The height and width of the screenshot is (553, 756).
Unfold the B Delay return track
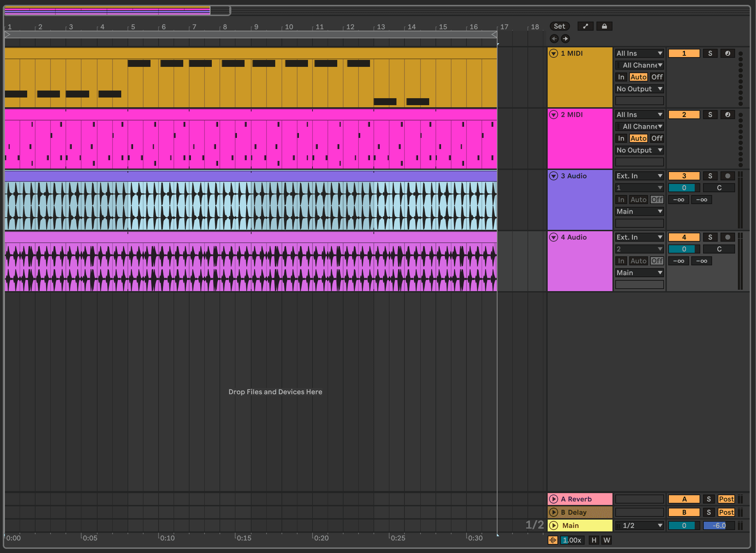(x=554, y=512)
